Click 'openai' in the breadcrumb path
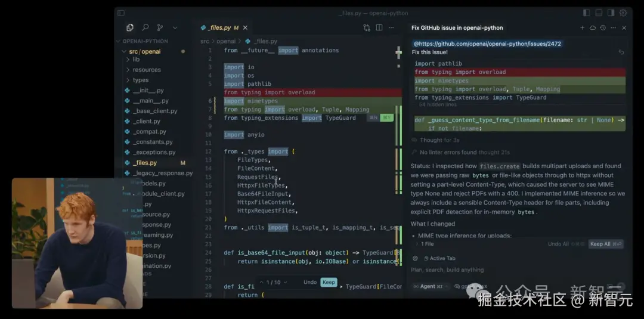Image resolution: width=644 pixels, height=319 pixels. tap(226, 41)
